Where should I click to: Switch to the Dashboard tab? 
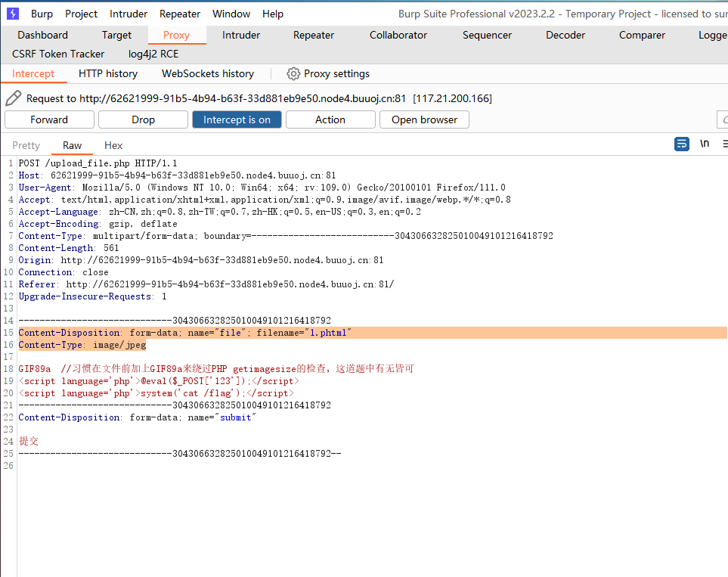click(43, 35)
